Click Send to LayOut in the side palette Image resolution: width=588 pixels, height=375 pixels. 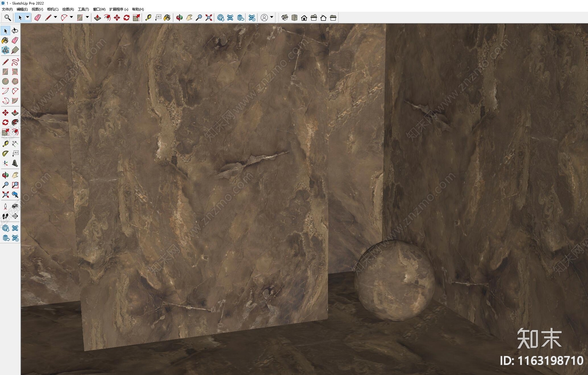click(x=5, y=238)
